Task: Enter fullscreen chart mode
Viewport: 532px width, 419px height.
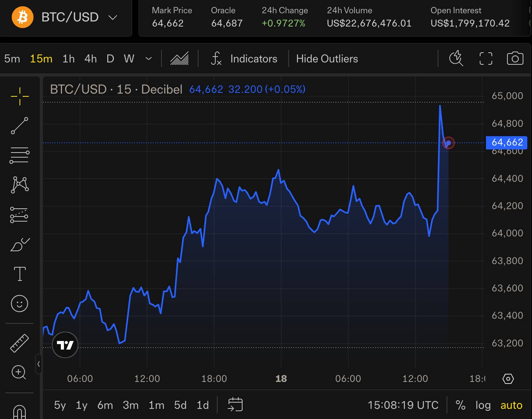Action: (x=486, y=59)
